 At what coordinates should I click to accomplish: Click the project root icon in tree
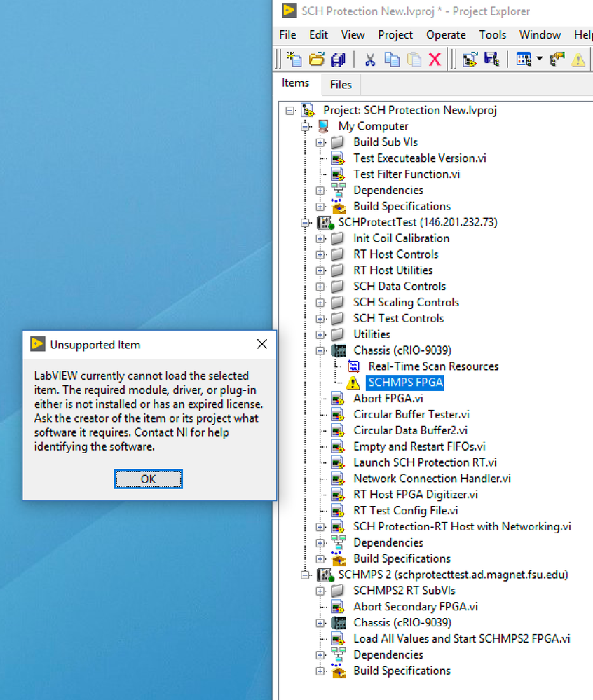308,110
